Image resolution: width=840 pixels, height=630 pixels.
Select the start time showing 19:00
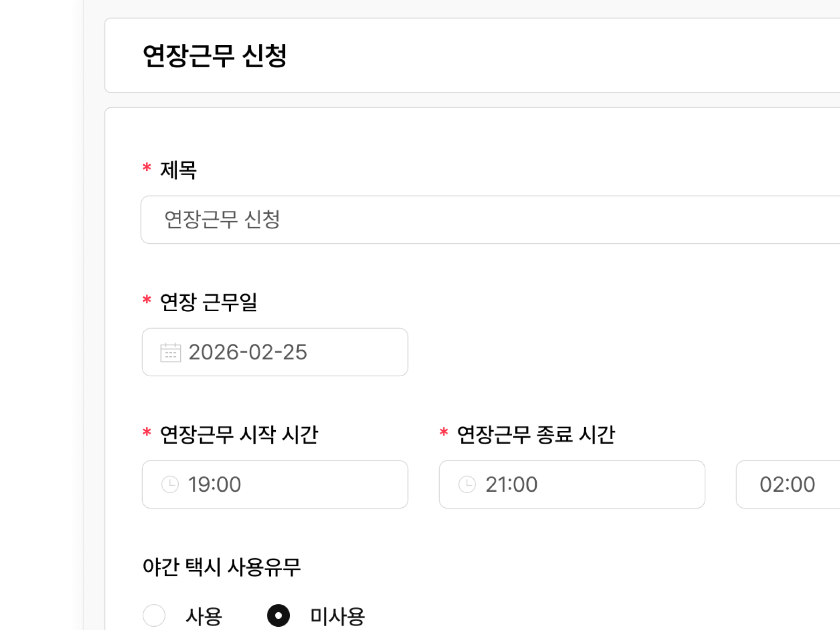(275, 484)
